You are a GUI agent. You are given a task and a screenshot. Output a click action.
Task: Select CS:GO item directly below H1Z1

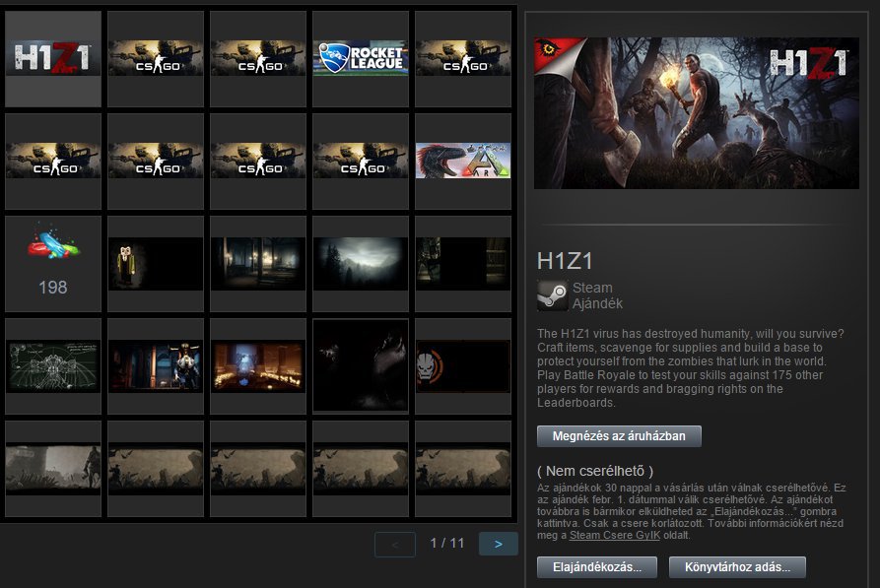click(53, 162)
